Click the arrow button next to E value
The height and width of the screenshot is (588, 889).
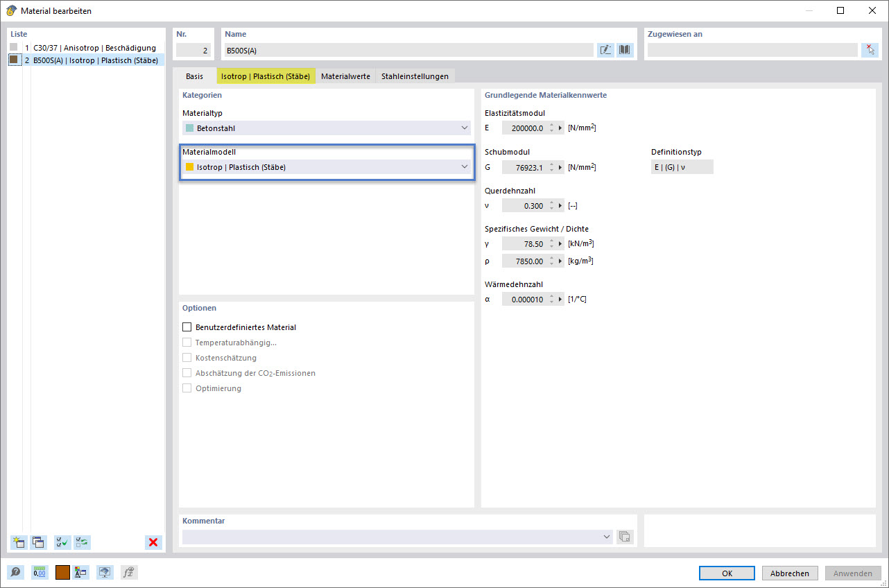click(560, 128)
